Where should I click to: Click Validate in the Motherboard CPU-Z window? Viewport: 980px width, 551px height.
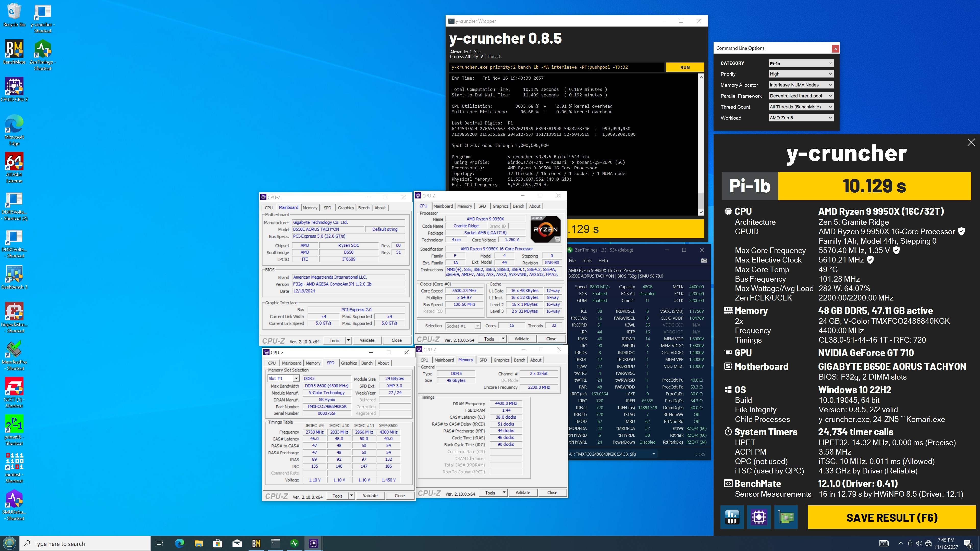367,340
